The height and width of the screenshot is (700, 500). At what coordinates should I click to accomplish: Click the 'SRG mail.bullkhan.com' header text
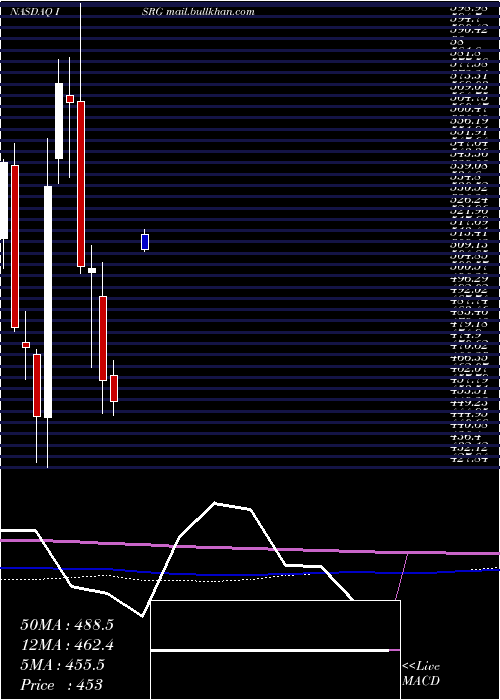(198, 12)
